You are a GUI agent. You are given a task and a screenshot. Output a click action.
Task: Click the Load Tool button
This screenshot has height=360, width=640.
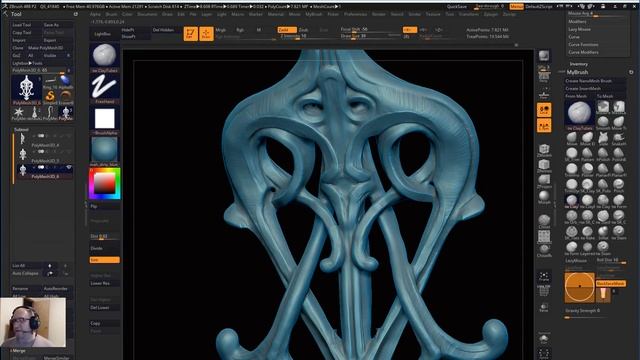point(27,25)
